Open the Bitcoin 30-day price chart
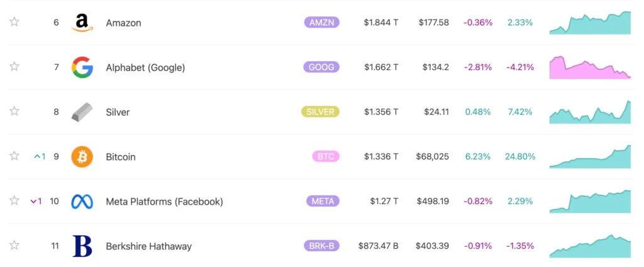644x267 pixels. 590,157
